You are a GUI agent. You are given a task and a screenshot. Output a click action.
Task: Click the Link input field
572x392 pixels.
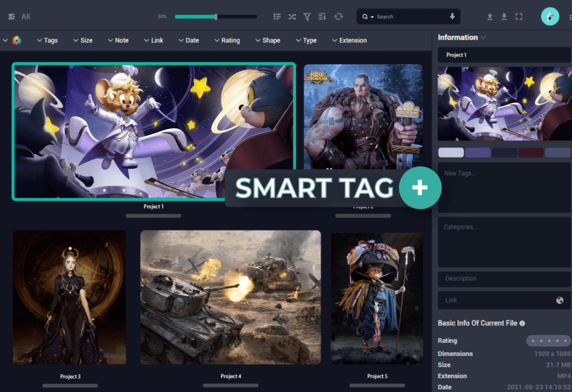coord(504,300)
